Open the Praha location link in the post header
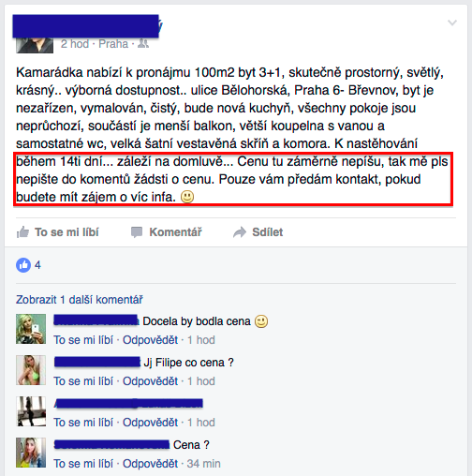This screenshot has height=476, width=472. tap(113, 44)
